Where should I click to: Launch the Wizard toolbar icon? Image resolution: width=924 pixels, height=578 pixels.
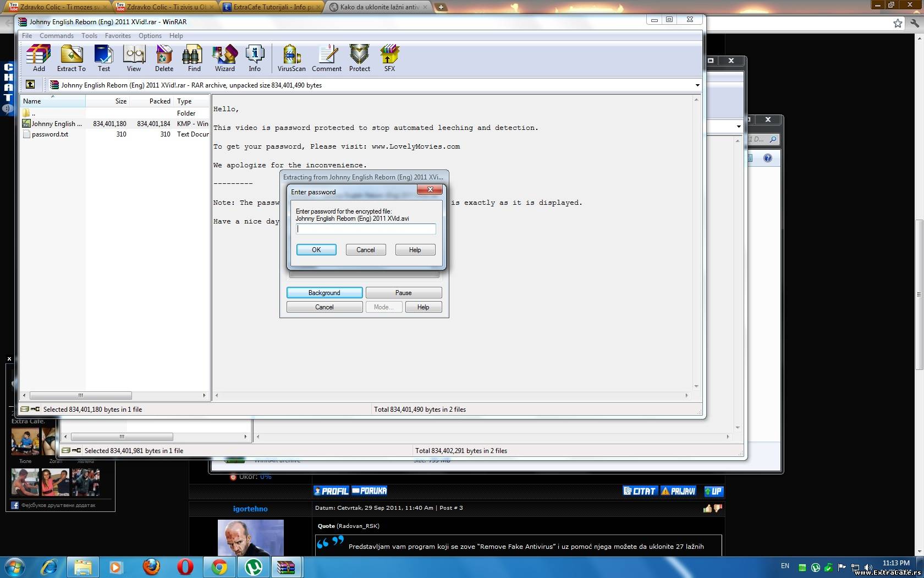(x=224, y=58)
